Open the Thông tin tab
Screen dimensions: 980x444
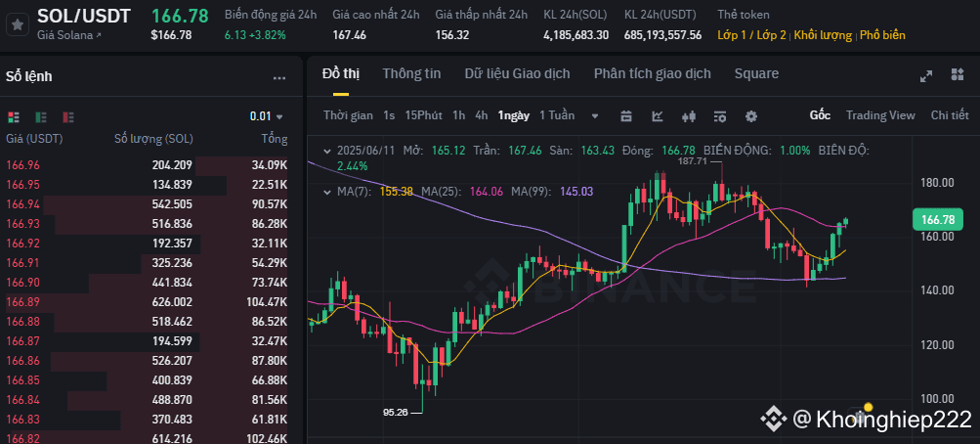coord(411,73)
